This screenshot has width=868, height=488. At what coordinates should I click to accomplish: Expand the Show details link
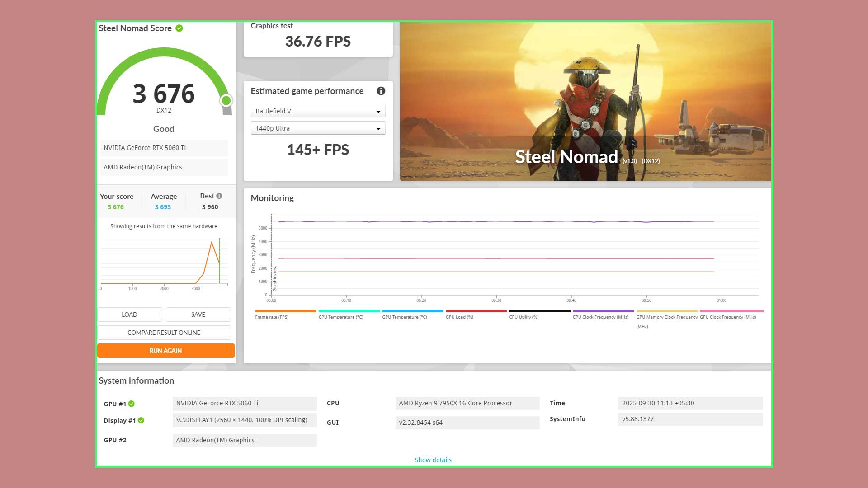[x=433, y=460]
